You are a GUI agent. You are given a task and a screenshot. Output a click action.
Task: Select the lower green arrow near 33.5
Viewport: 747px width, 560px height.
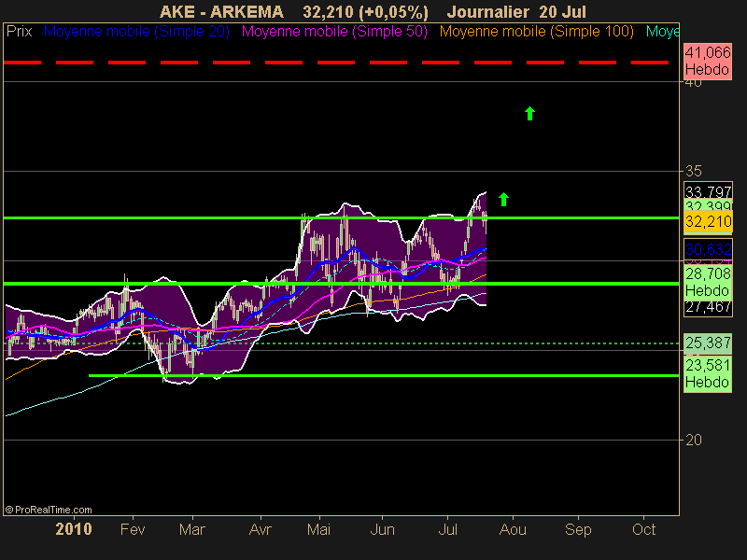pos(503,199)
